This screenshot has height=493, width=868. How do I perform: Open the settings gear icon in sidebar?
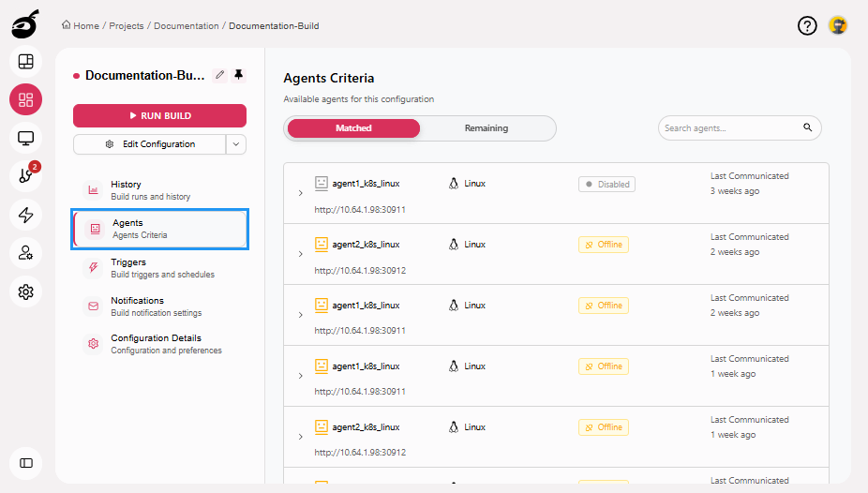click(x=25, y=291)
